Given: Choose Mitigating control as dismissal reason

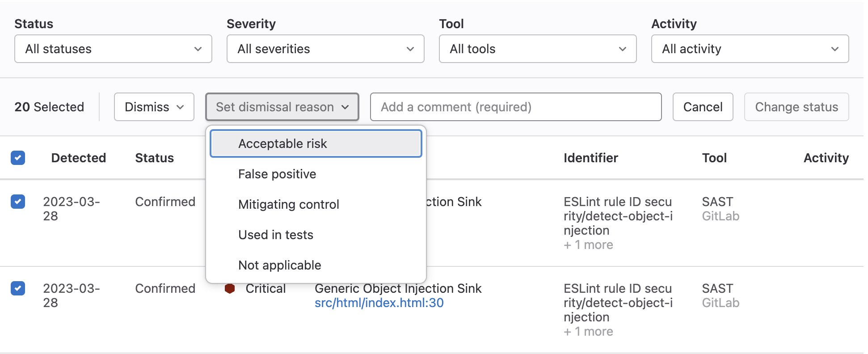Looking at the screenshot, I should point(289,204).
